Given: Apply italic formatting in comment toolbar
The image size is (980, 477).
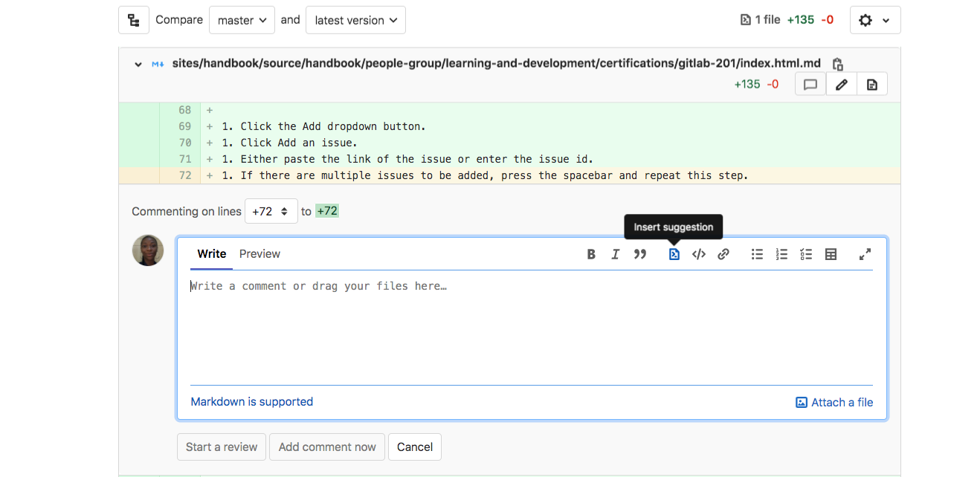Looking at the screenshot, I should (x=615, y=254).
